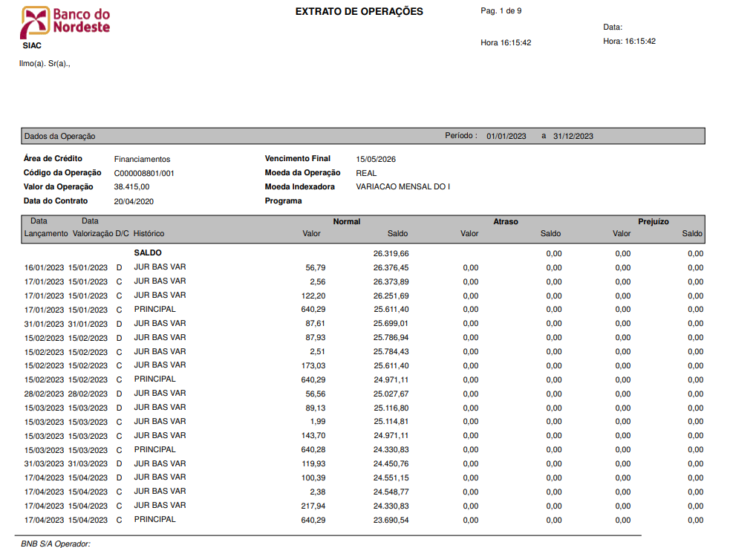The image size is (756, 548).
Task: Select the opening SALDO value 26.319,66
Action: point(391,253)
